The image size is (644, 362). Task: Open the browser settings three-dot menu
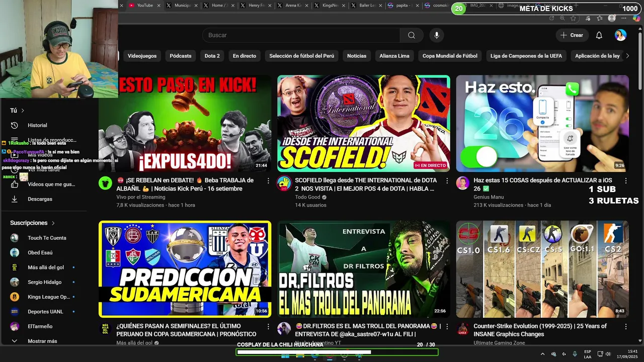[x=624, y=18]
